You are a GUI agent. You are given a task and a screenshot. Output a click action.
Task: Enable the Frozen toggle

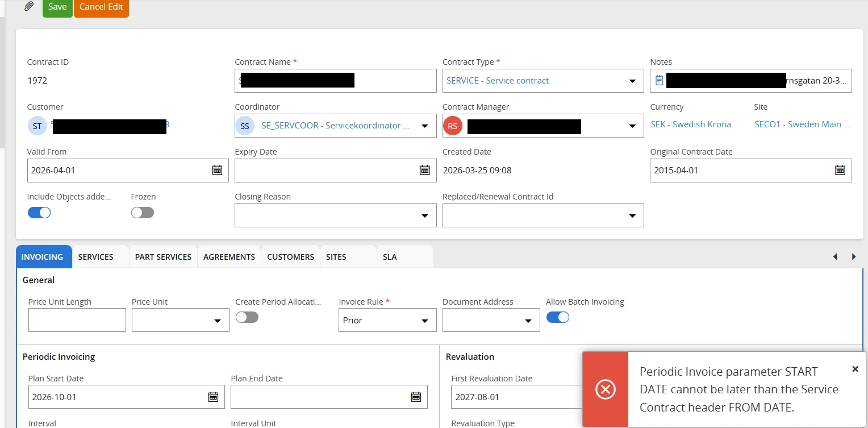(x=142, y=213)
